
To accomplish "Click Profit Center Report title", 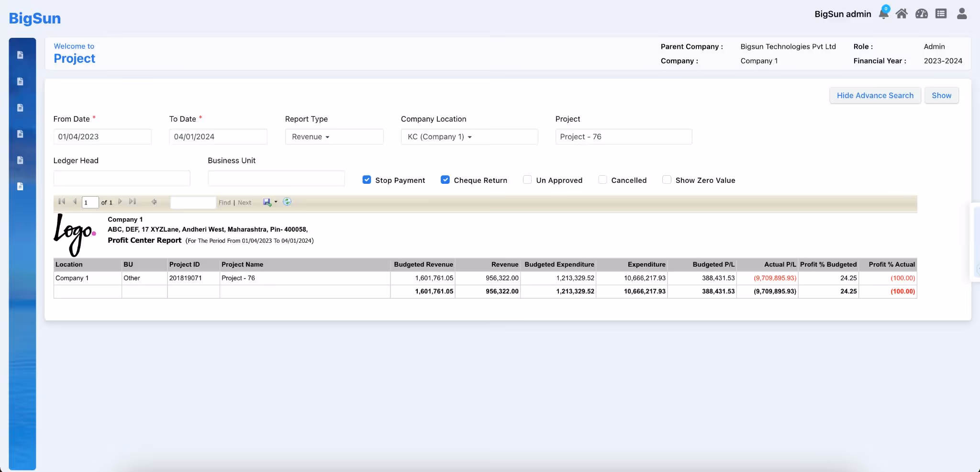I will coord(145,240).
